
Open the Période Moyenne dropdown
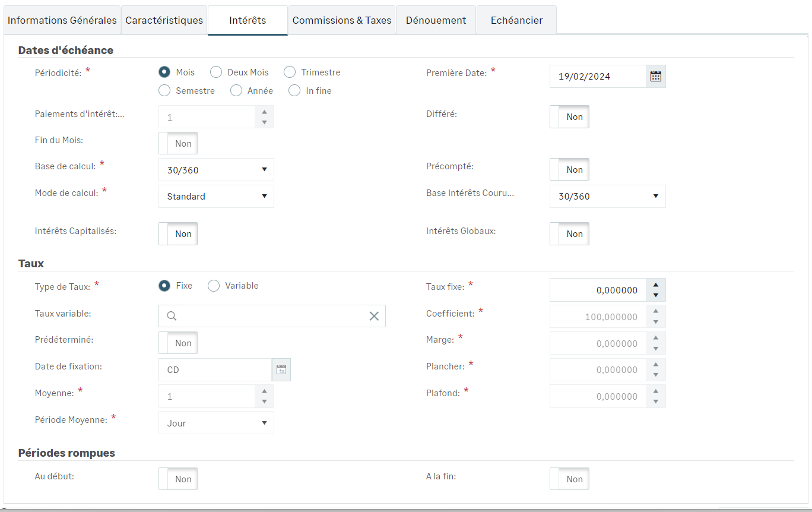click(216, 423)
